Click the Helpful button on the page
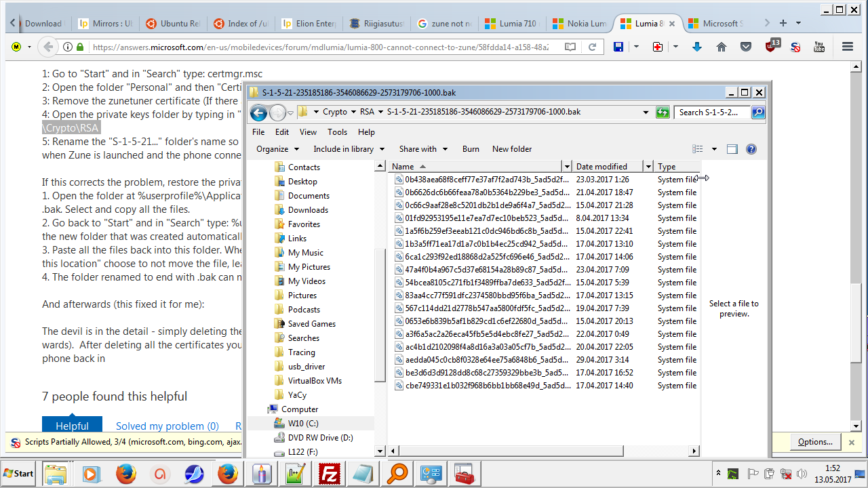868x488 pixels. (x=72, y=426)
